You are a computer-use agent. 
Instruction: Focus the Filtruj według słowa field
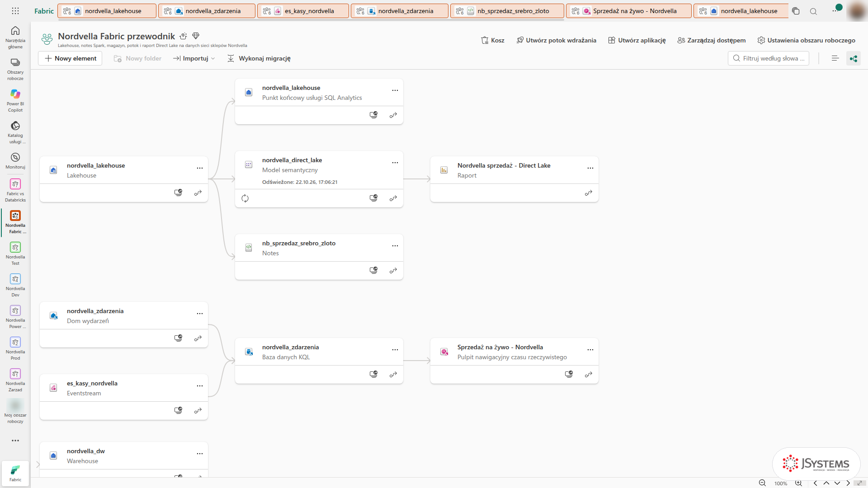[x=769, y=58]
